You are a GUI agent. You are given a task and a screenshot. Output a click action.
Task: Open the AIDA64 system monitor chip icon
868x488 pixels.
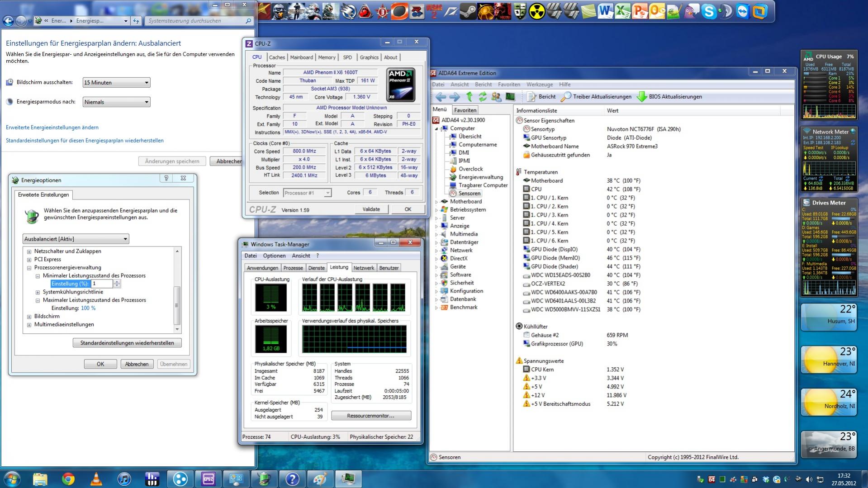coord(510,97)
